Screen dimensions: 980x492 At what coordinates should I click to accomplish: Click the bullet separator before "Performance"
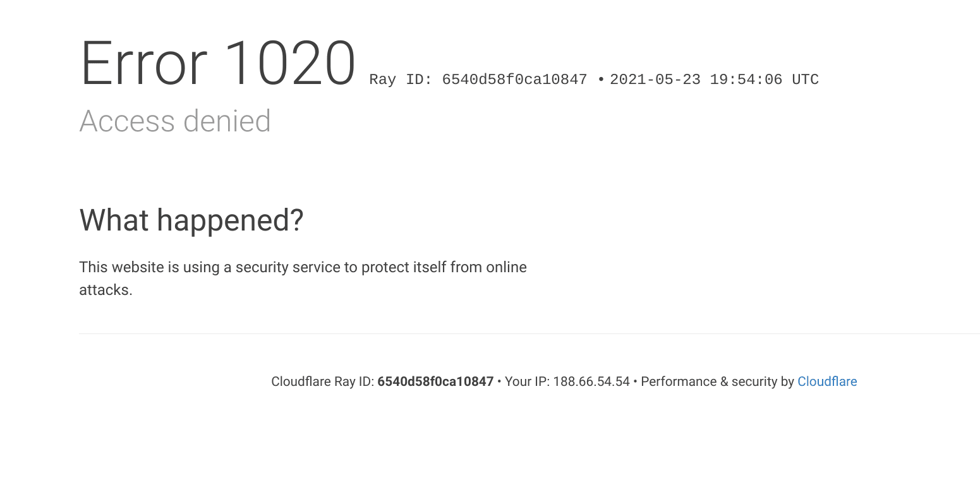[635, 381]
